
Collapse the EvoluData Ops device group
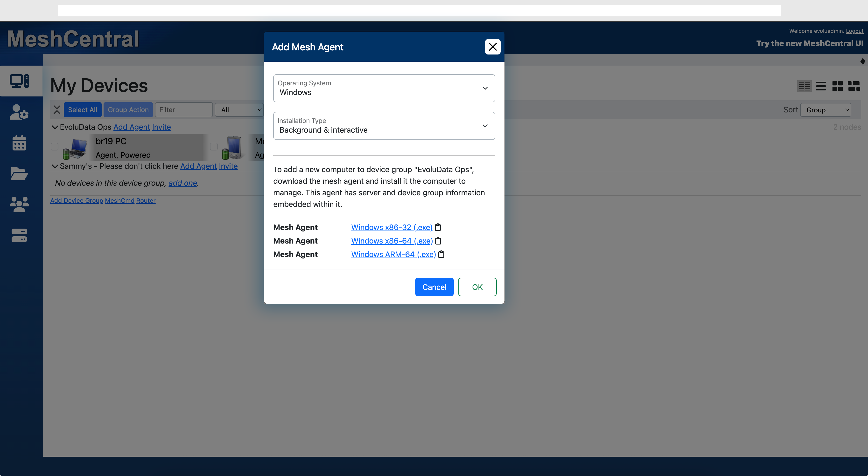[55, 127]
